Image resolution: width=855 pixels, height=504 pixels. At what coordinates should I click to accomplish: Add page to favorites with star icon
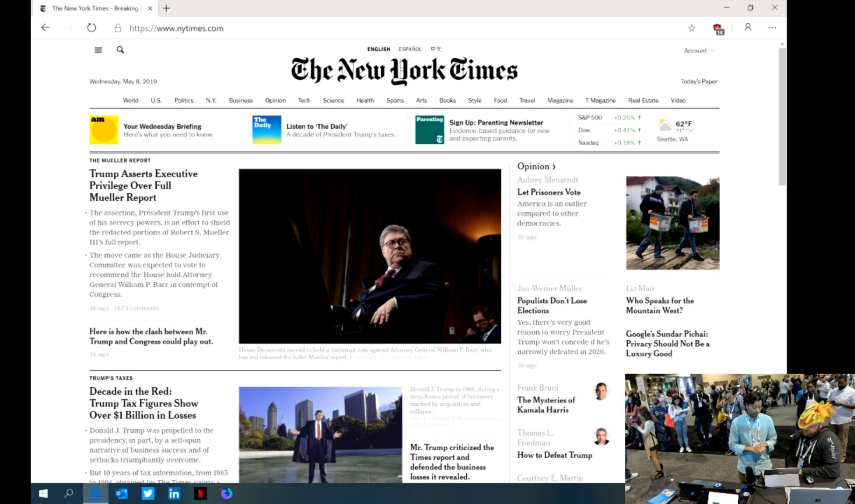692,28
